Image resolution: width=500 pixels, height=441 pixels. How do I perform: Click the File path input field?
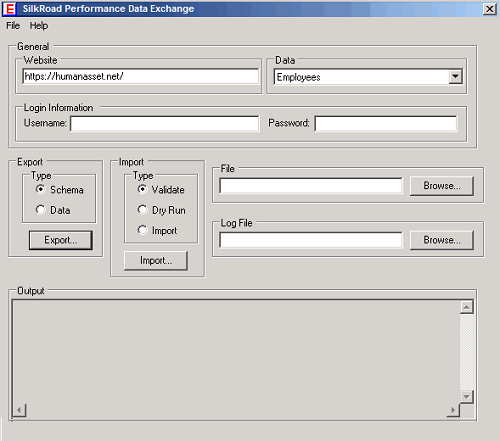tap(311, 186)
